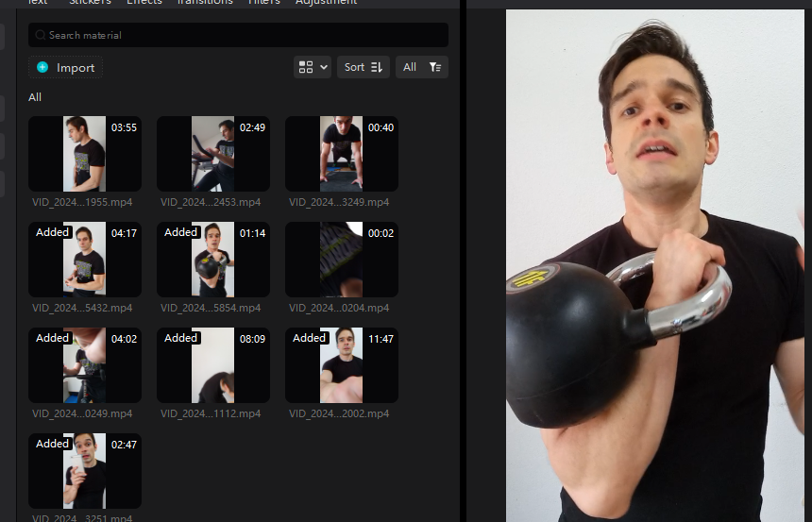Select the 08:09 added video thumbnail
The image size is (812, 522).
tap(213, 365)
